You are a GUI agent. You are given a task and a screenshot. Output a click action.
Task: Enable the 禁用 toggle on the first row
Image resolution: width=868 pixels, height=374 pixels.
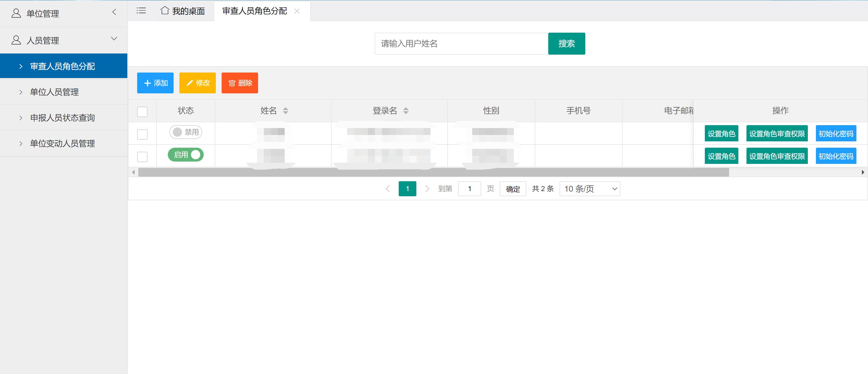point(185,132)
